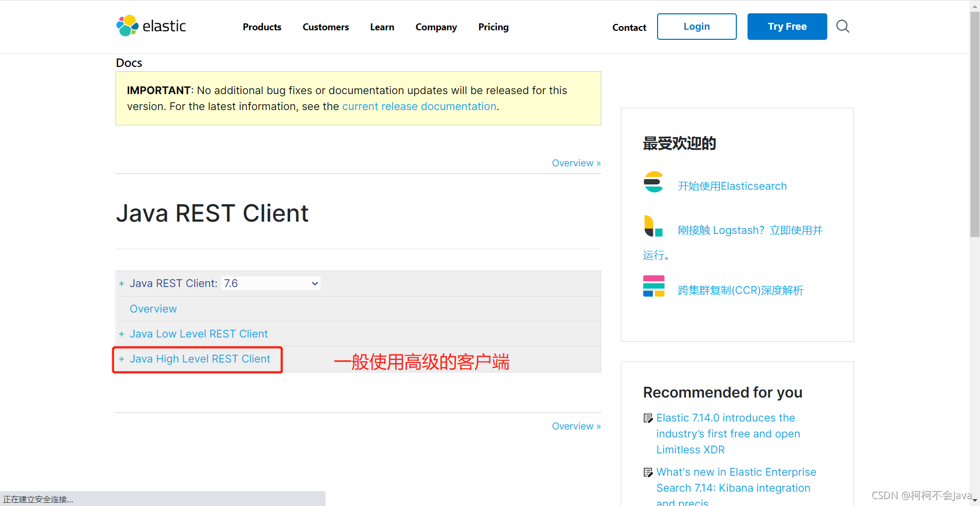Image resolution: width=980 pixels, height=506 pixels.
Task: Open the 跨集群复制(CCR)深度解析 link
Action: tap(741, 290)
